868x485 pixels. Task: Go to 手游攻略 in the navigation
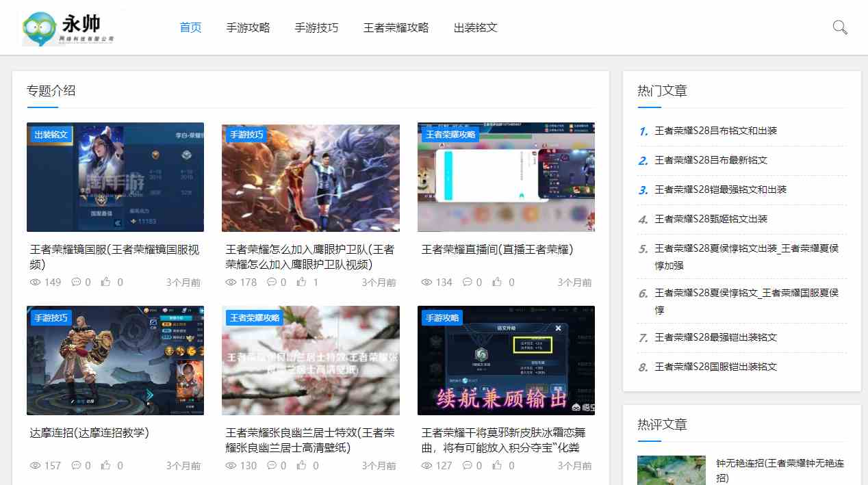point(248,28)
